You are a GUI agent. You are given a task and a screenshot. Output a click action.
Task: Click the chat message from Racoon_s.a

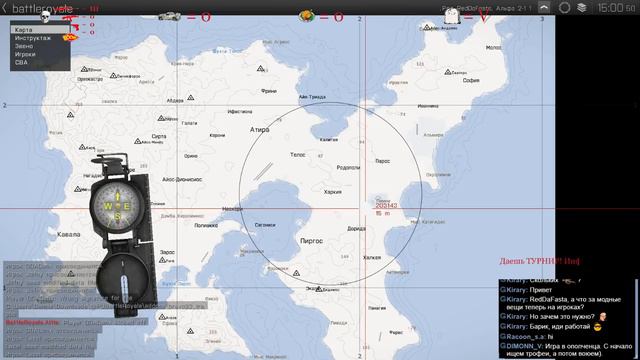pyautogui.click(x=527, y=337)
